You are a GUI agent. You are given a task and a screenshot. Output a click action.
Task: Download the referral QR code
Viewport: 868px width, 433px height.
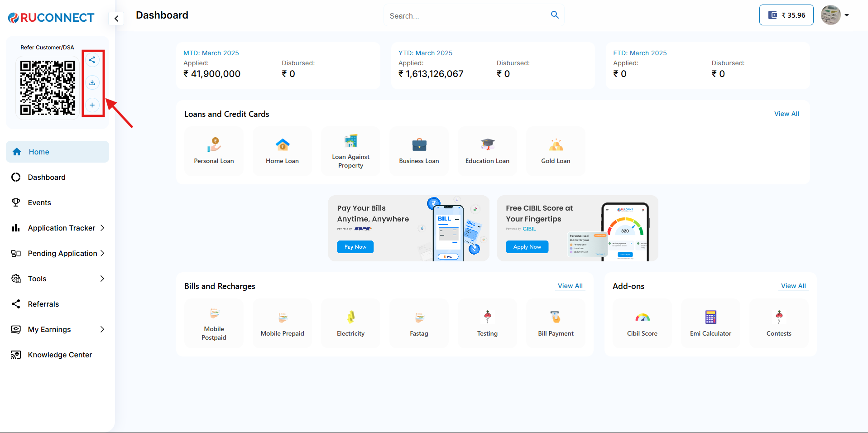pyautogui.click(x=92, y=82)
